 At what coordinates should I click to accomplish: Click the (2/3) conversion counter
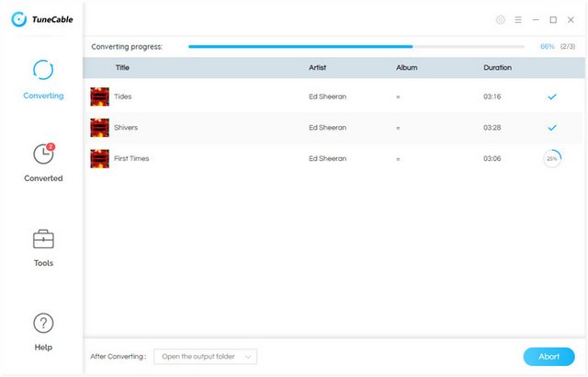click(x=568, y=47)
